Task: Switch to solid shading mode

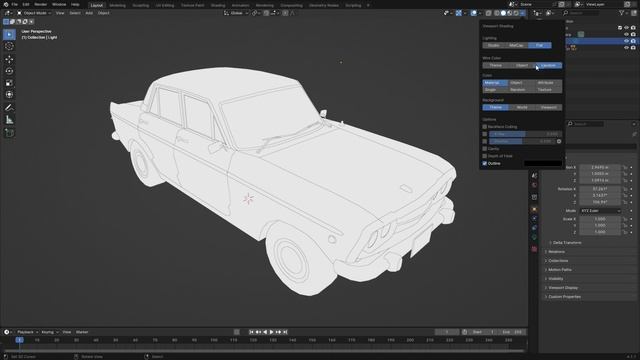Action: coord(503,13)
